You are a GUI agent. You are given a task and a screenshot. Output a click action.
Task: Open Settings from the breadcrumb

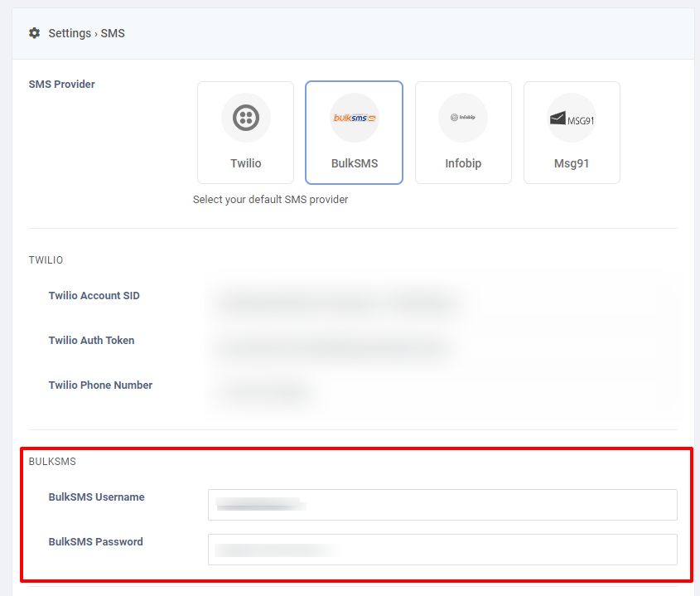point(70,33)
